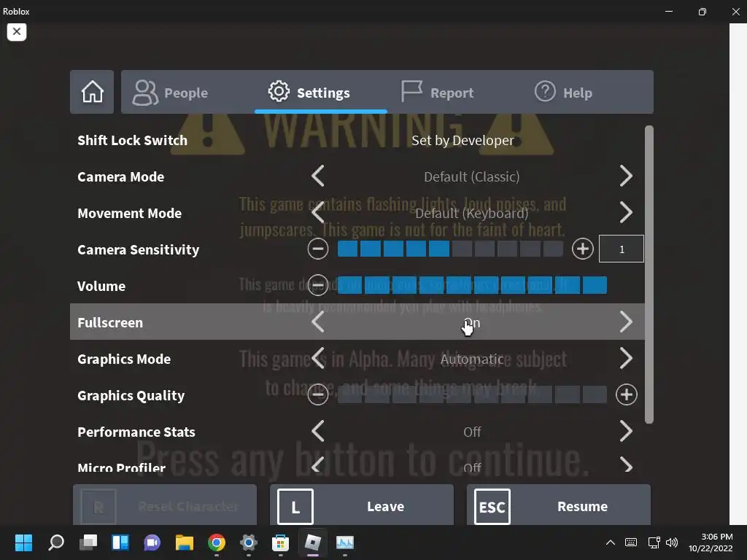
Task: Switch to the People tab
Action: click(170, 93)
